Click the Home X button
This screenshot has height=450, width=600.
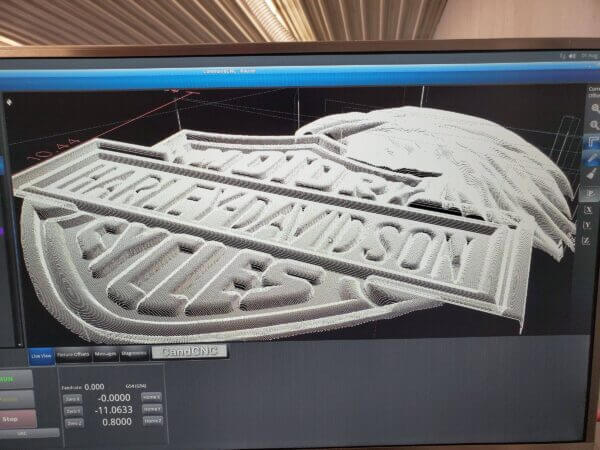click(151, 397)
